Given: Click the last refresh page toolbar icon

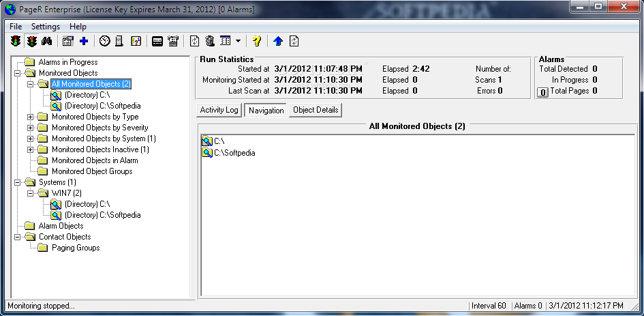Looking at the screenshot, I should click(x=294, y=41).
